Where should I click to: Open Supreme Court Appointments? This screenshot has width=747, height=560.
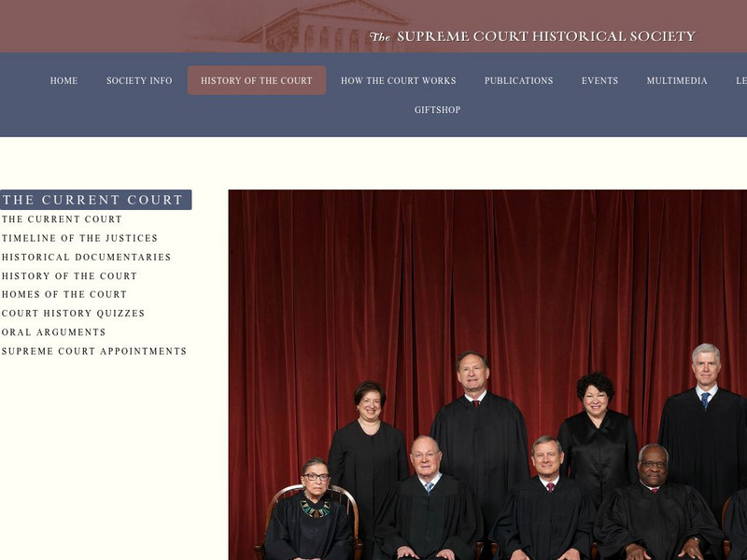coord(94,351)
